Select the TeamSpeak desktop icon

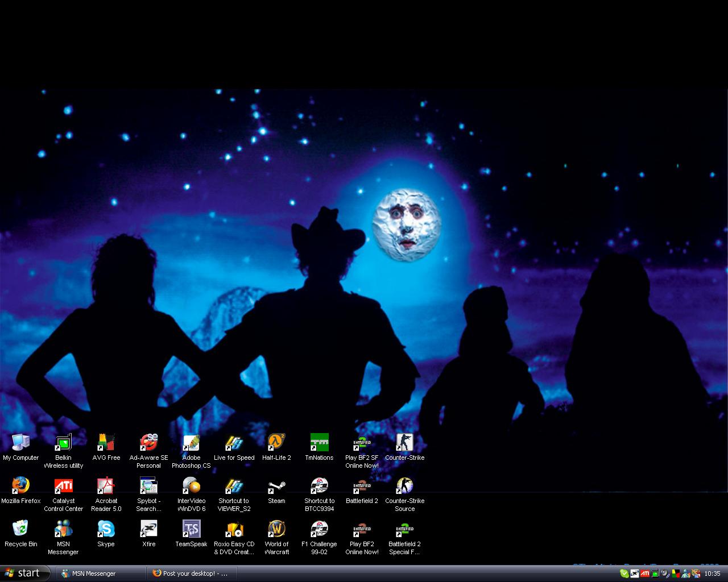point(191,533)
